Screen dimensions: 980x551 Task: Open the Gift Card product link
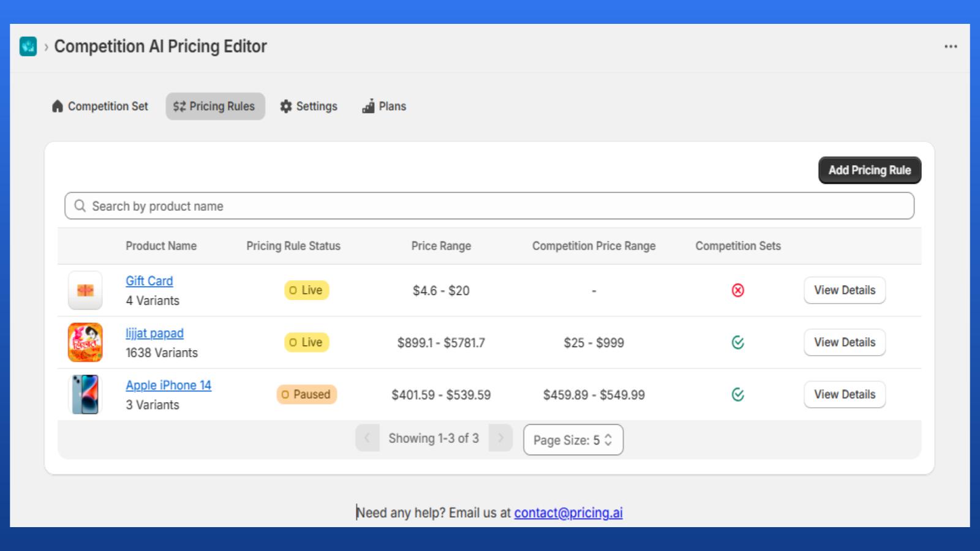149,281
